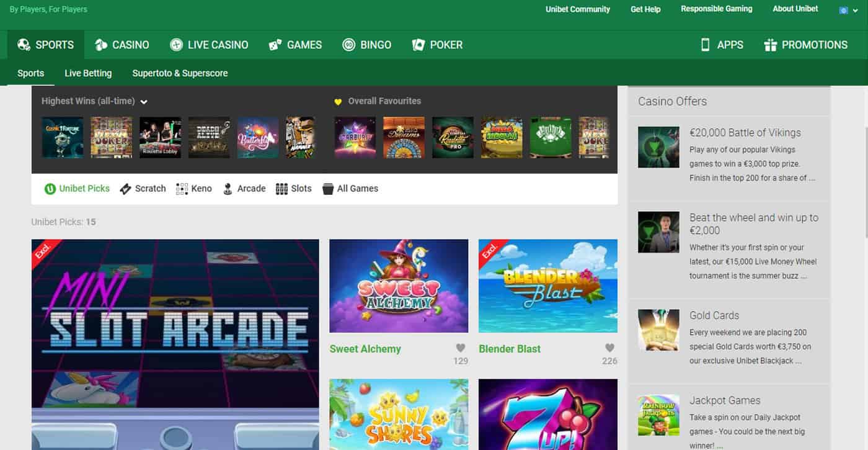
Task: Open the Get Help link
Action: pos(645,9)
